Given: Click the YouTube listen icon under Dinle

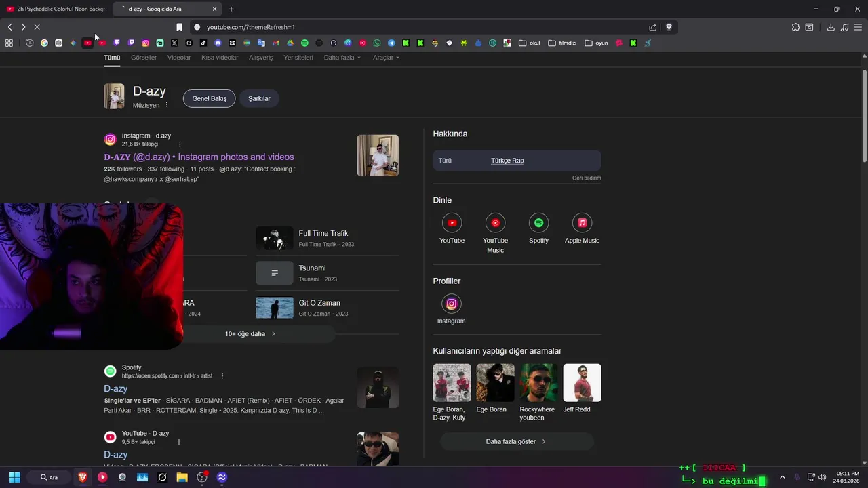Looking at the screenshot, I should click(452, 222).
